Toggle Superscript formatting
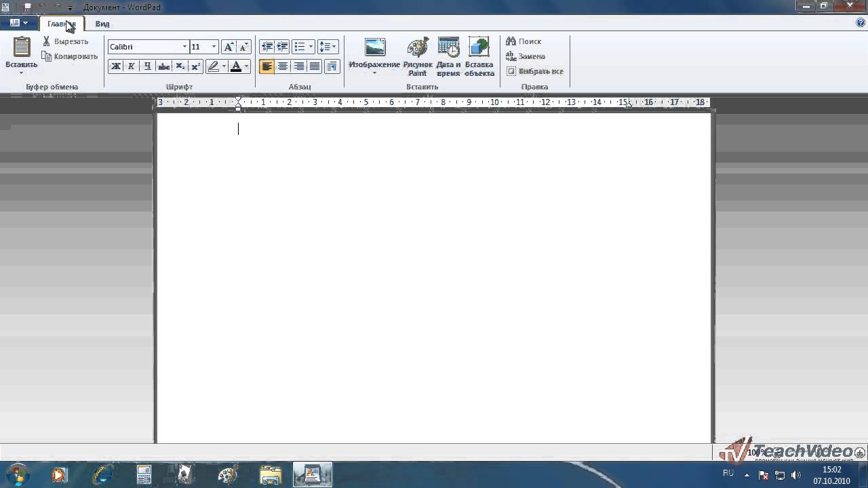 [195, 66]
